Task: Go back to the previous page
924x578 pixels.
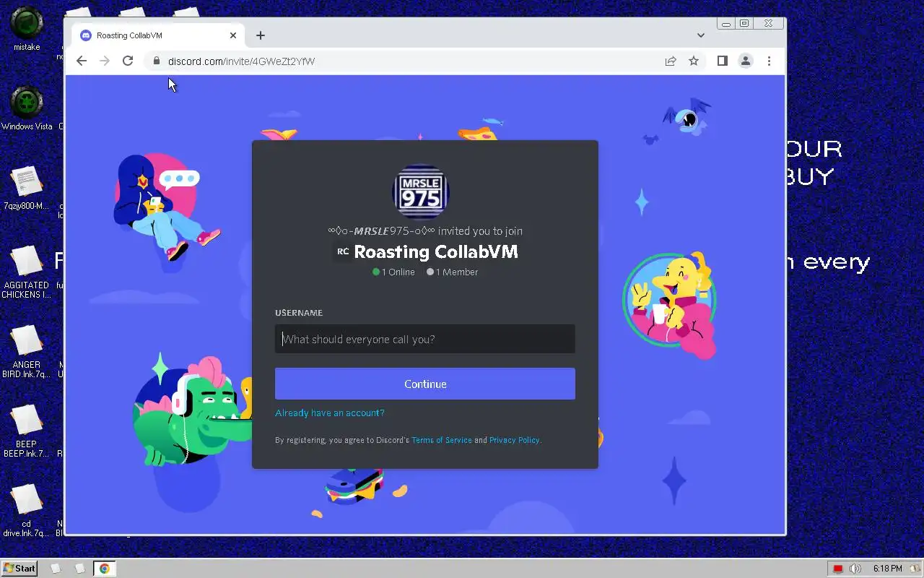Action: click(82, 61)
